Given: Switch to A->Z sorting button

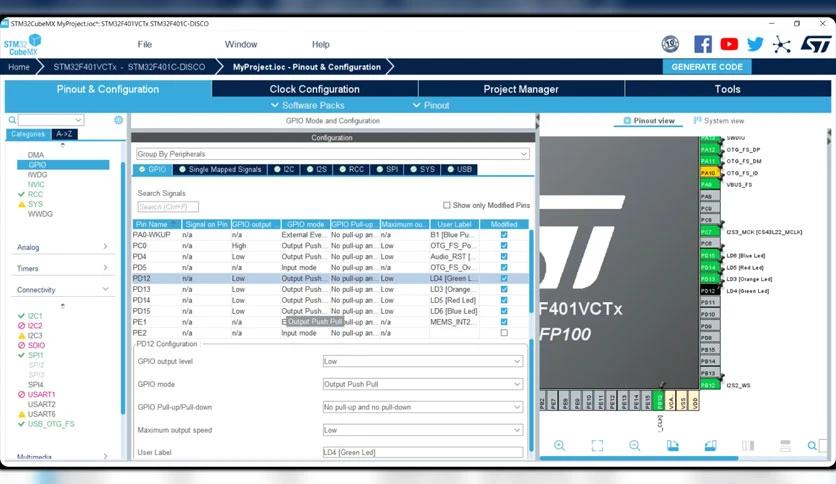Looking at the screenshot, I should pyautogui.click(x=65, y=134).
